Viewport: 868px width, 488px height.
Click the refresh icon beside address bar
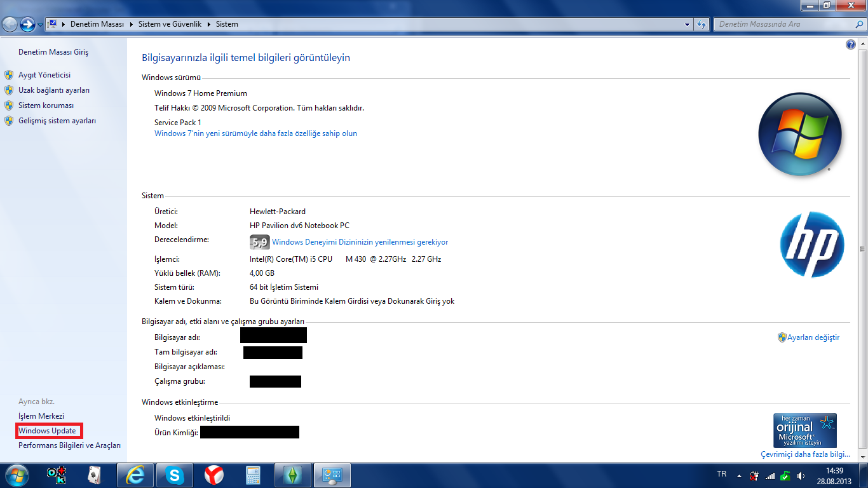[702, 24]
